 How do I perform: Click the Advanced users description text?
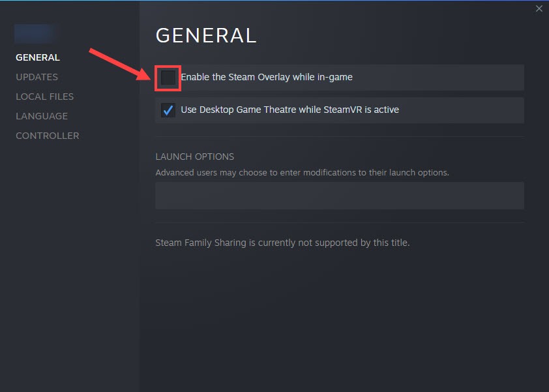(x=302, y=173)
